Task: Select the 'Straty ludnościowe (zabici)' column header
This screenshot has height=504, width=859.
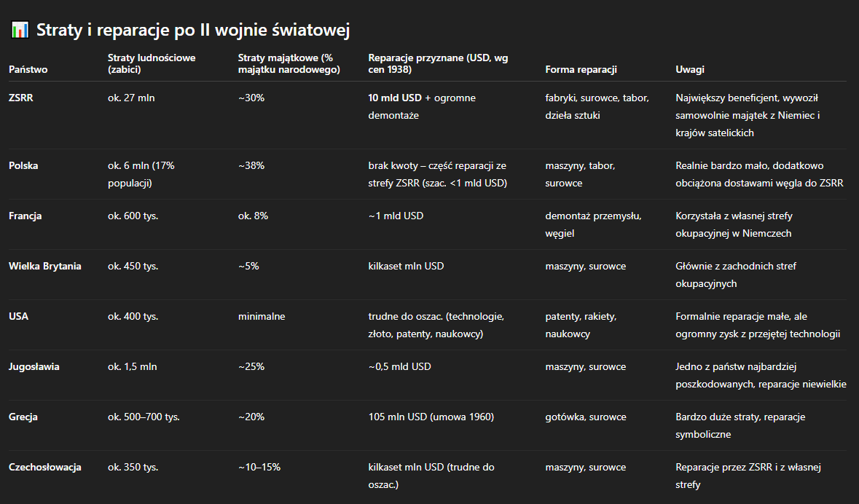Action: (x=152, y=63)
